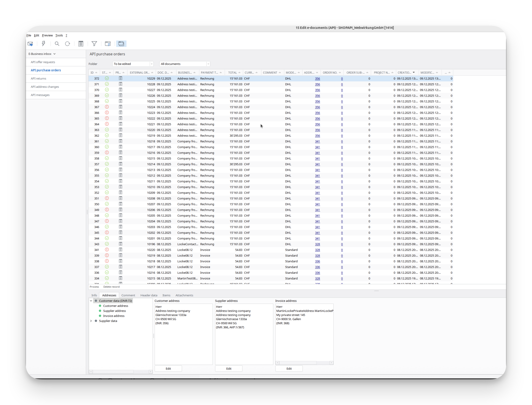
Task: Click preview document icon in row 372
Action: pos(120,78)
